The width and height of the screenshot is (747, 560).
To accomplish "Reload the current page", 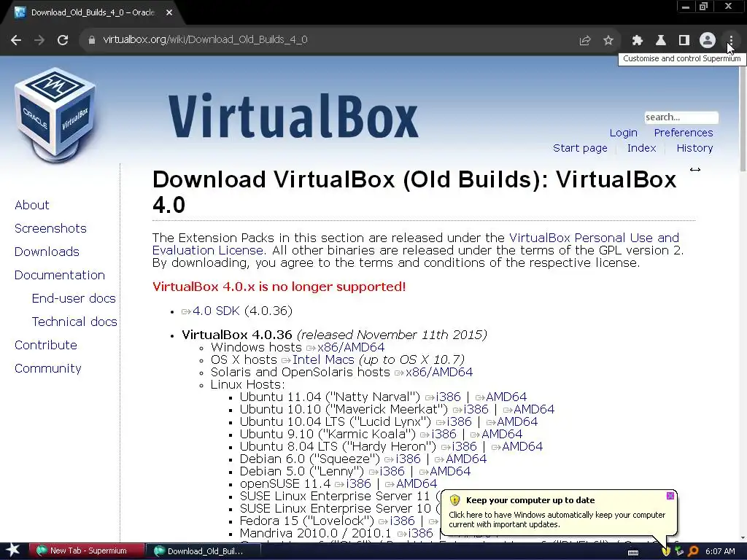I will [63, 40].
